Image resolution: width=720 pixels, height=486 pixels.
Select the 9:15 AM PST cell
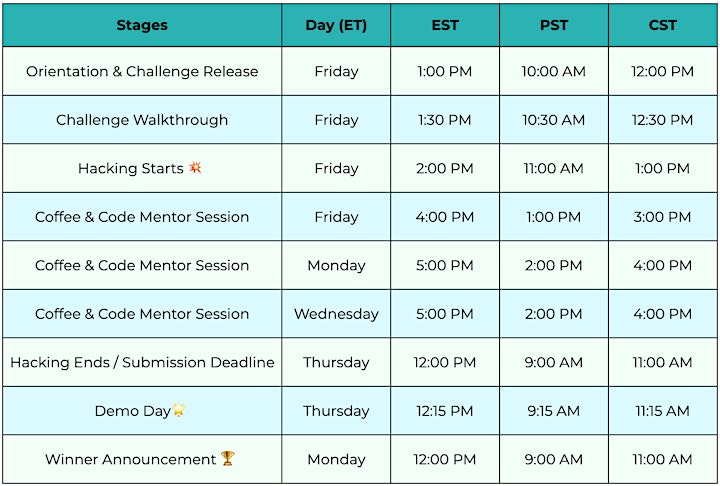(x=554, y=411)
